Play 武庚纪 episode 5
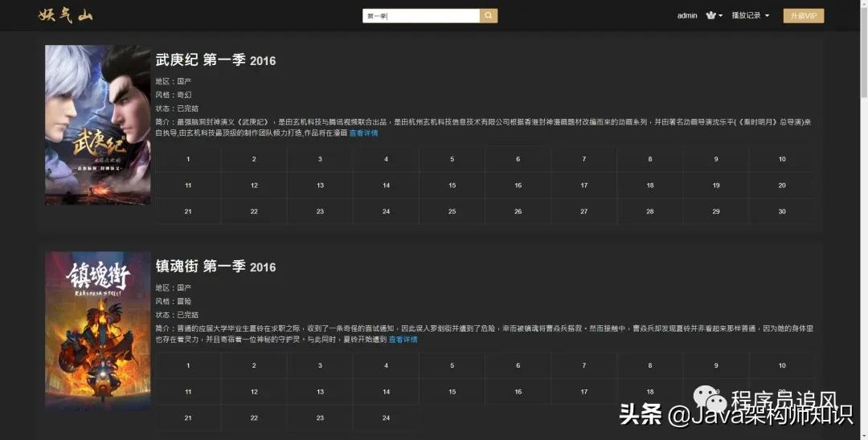 point(452,159)
